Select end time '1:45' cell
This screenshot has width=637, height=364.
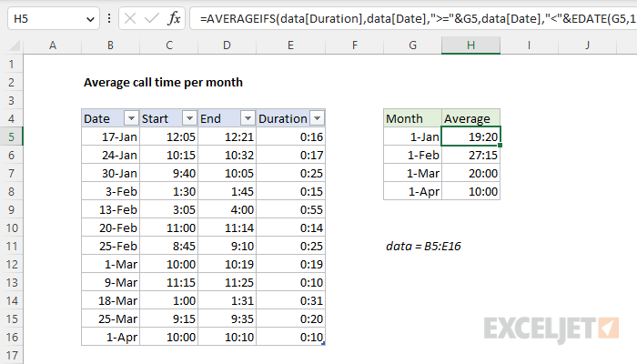point(227,191)
